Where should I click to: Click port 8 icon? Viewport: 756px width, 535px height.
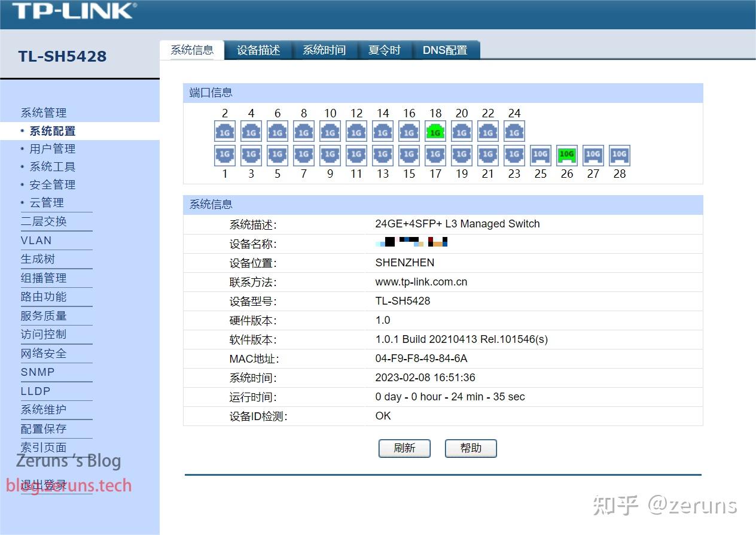click(x=304, y=131)
